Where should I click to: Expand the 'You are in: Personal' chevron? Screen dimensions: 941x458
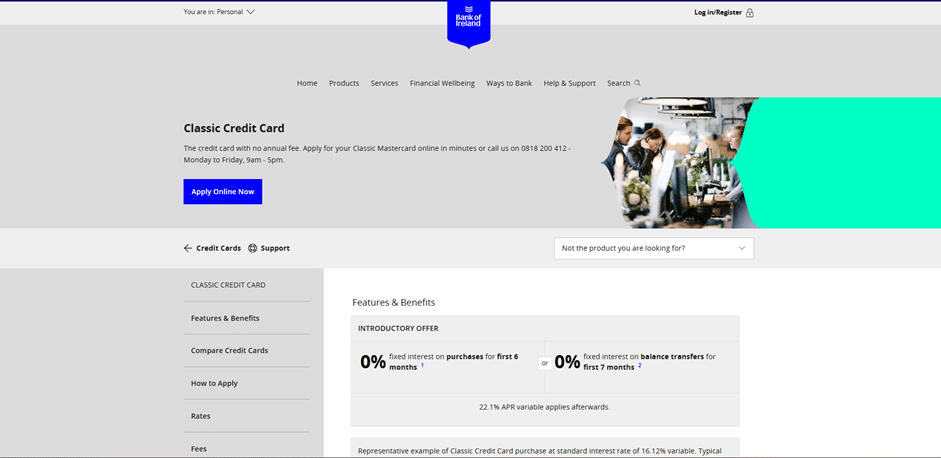[250, 12]
